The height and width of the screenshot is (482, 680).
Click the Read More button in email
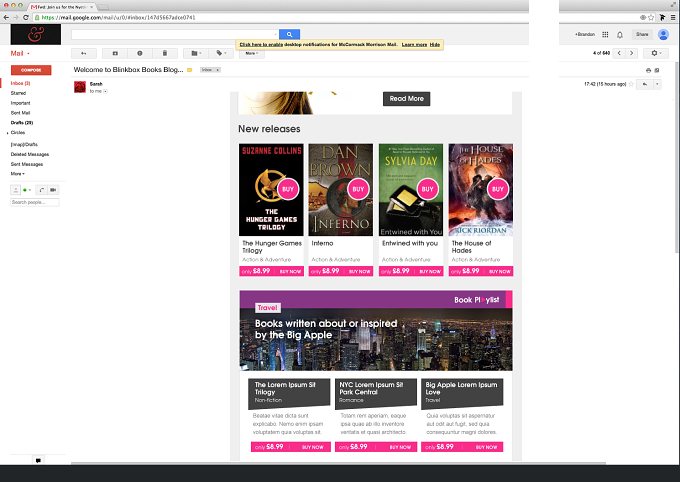coord(406,99)
